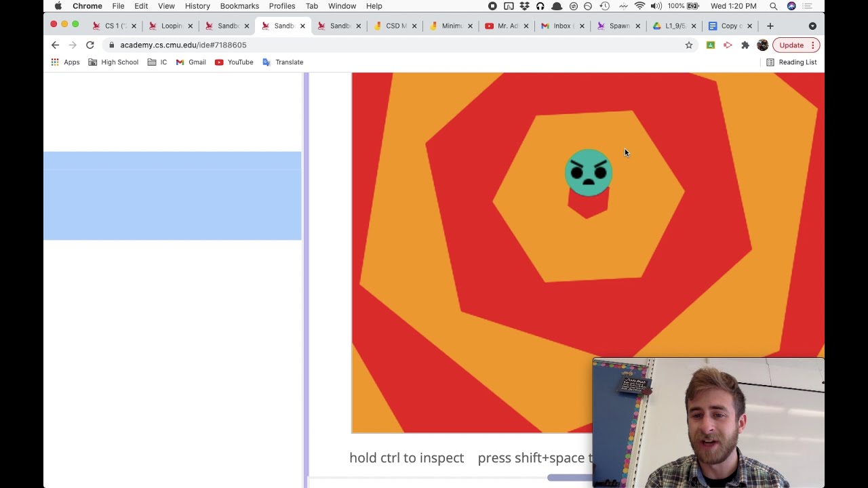
Task: Switch to the Mr. Ad YouTube tab
Action: [x=507, y=26]
